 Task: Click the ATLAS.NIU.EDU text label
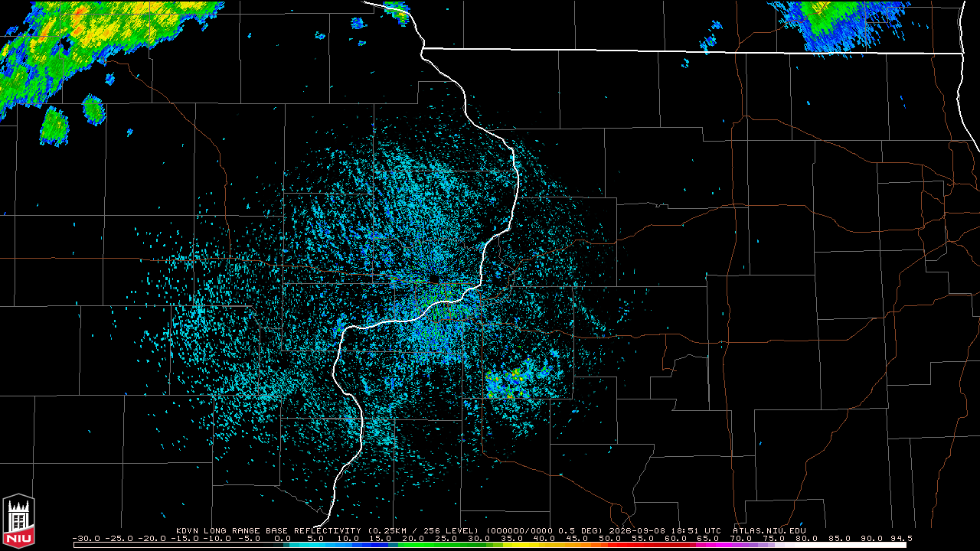click(x=769, y=530)
